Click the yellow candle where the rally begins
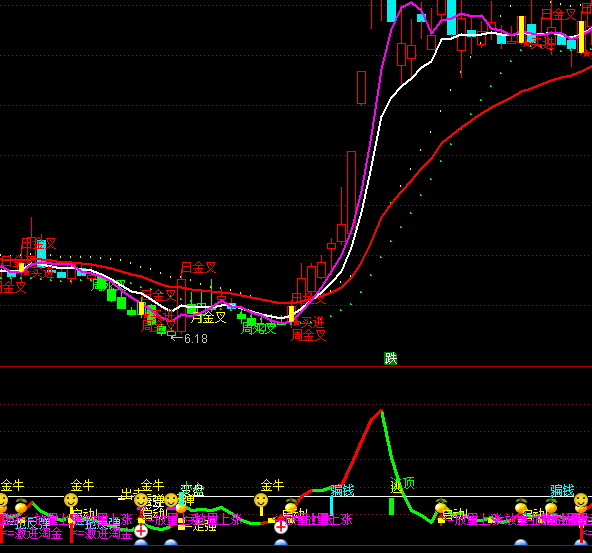 pyautogui.click(x=291, y=314)
